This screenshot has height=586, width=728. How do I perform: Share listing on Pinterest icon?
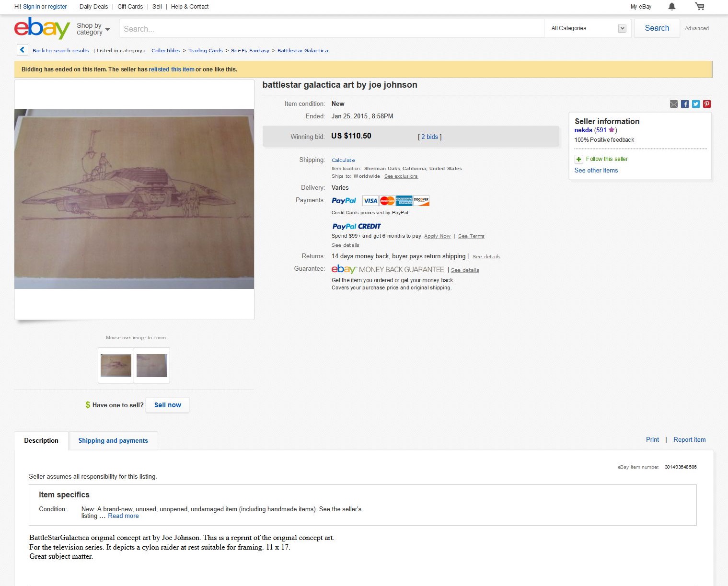point(707,104)
